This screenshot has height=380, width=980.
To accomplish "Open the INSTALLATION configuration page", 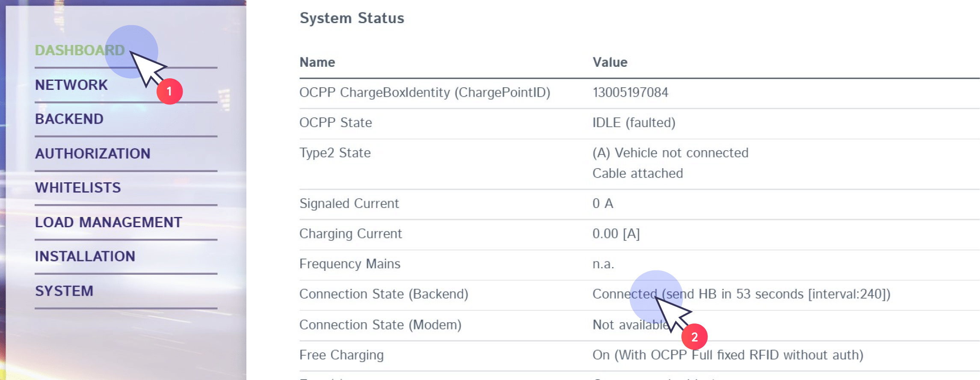I will (85, 256).
